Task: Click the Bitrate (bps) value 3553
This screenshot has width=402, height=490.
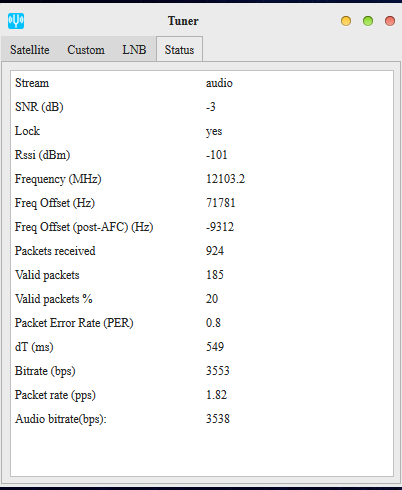Action: [x=218, y=371]
